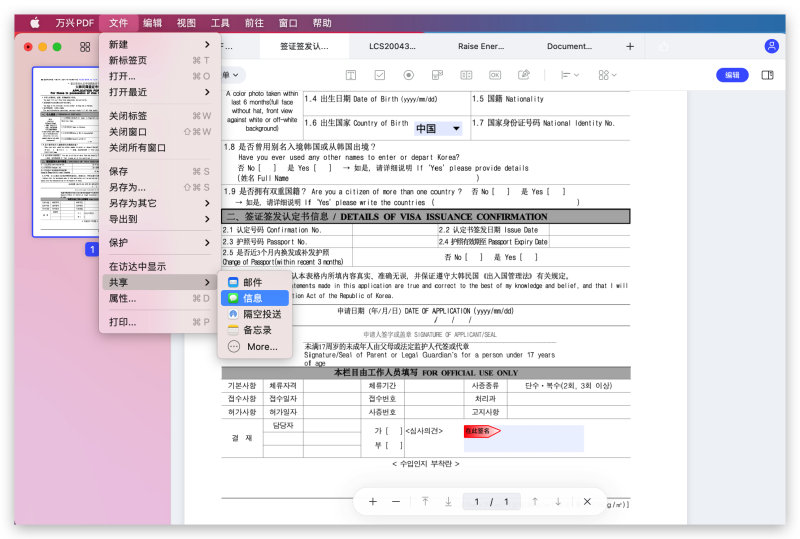
Task: Open the 窗口 menu
Action: click(288, 23)
